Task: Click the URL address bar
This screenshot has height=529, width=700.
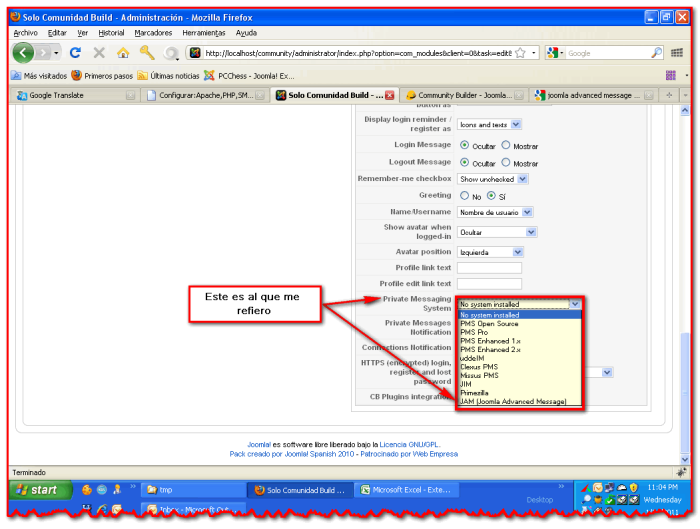Action: [358, 53]
